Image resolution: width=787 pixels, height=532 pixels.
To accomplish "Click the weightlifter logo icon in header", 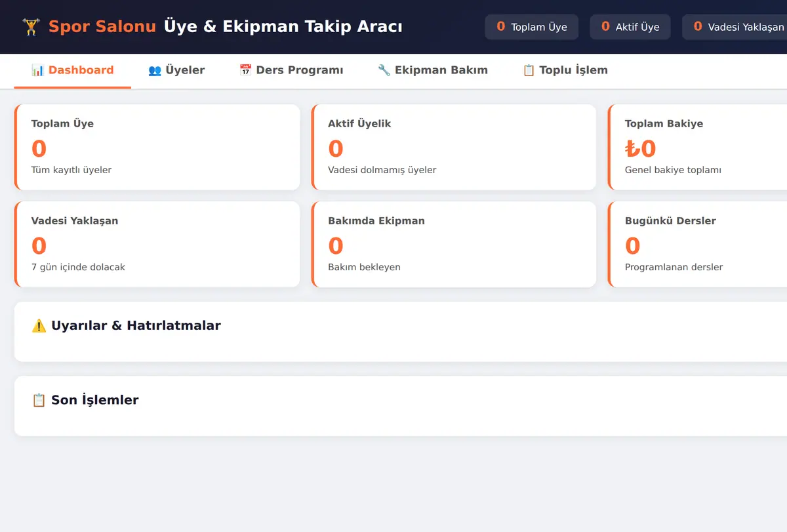I will 30,27.
